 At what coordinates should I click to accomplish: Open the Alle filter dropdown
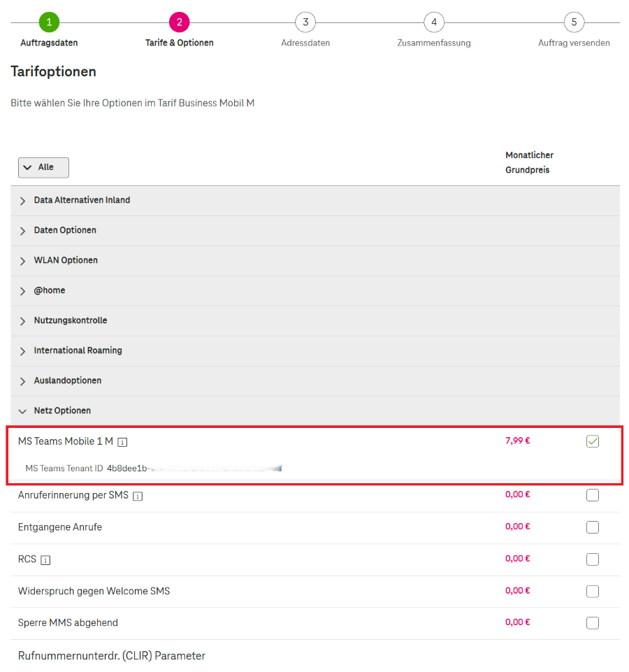(x=43, y=167)
